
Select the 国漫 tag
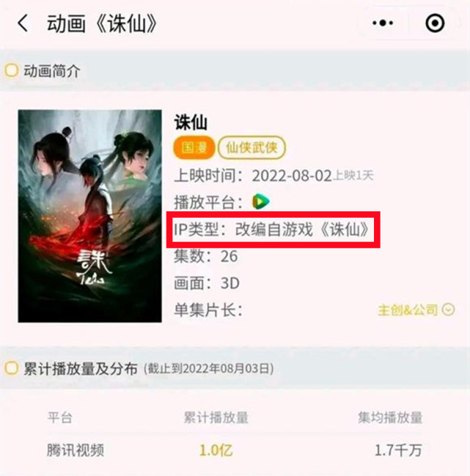pos(194,148)
